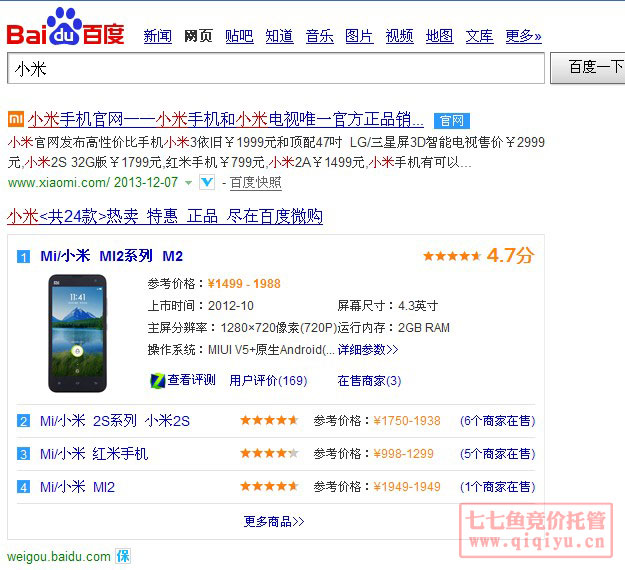This screenshot has width=625, height=570.
Task: Open Mi/小米 MI2系列 M2 product title
Action: tap(112, 256)
